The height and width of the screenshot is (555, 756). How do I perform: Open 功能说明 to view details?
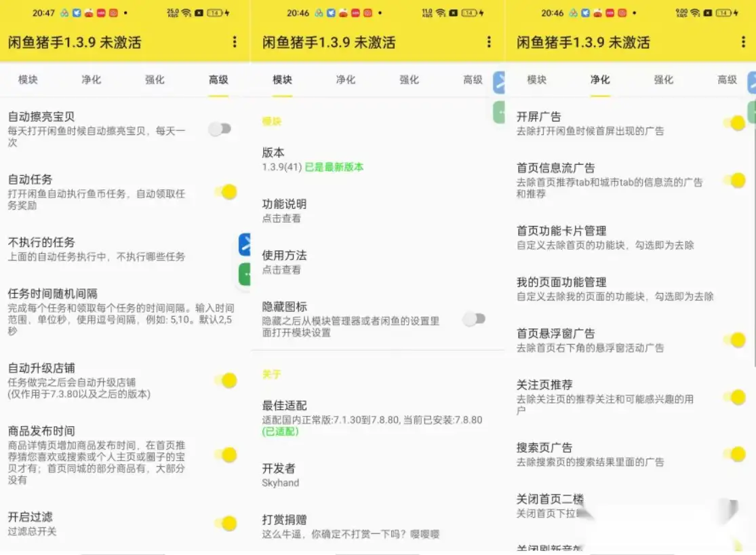pyautogui.click(x=285, y=210)
